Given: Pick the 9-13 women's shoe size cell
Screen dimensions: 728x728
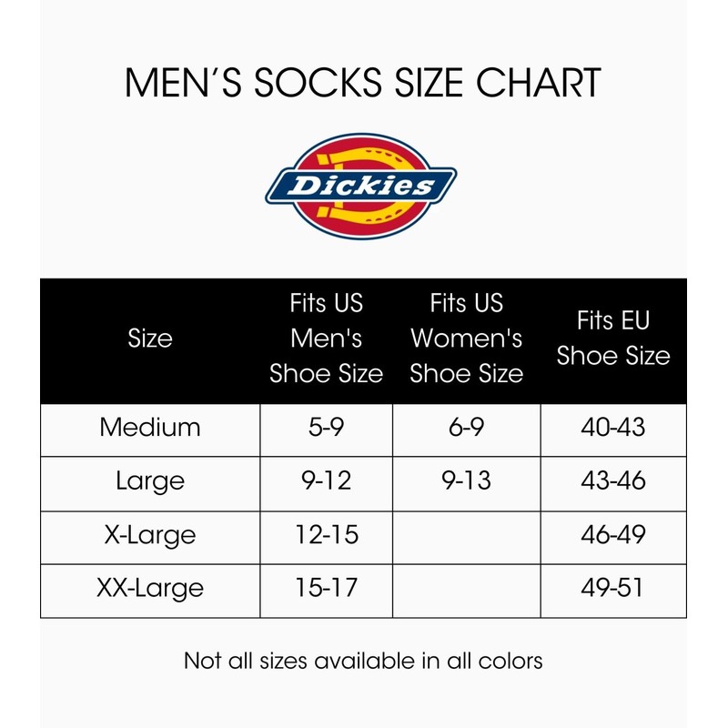Looking at the screenshot, I should pos(466,480).
